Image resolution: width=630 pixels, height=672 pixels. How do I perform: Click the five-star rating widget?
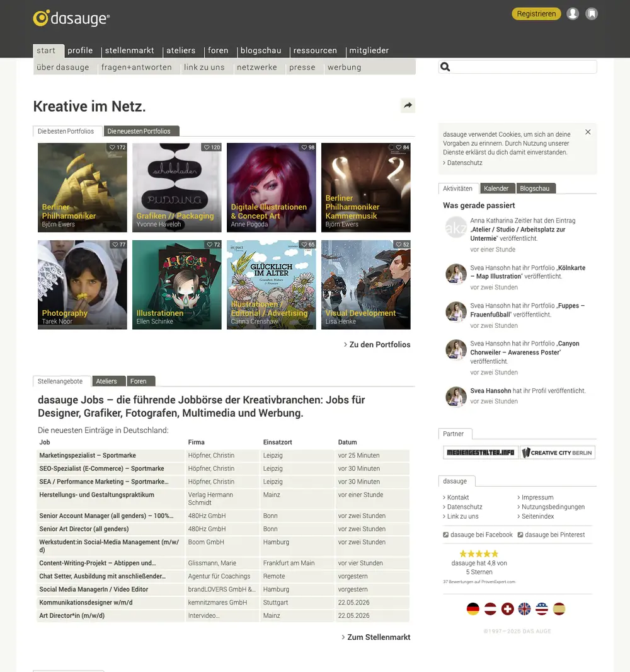tap(479, 553)
